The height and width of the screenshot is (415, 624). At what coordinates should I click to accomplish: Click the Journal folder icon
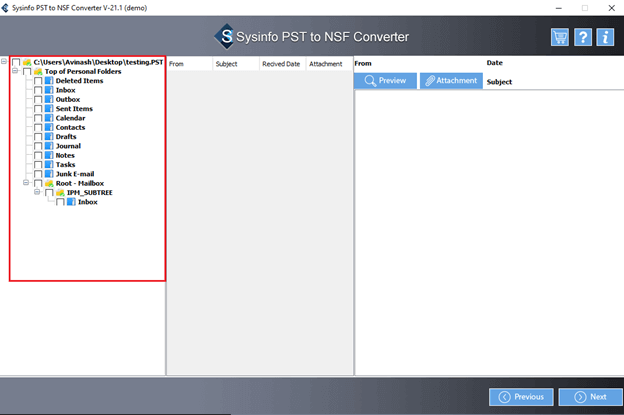(x=49, y=146)
